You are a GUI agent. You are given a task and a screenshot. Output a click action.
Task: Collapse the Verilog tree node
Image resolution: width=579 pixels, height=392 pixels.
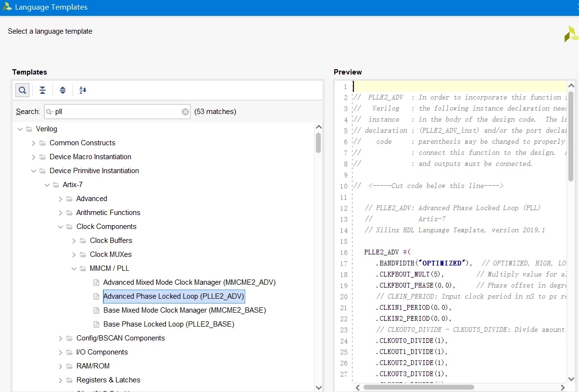point(20,129)
